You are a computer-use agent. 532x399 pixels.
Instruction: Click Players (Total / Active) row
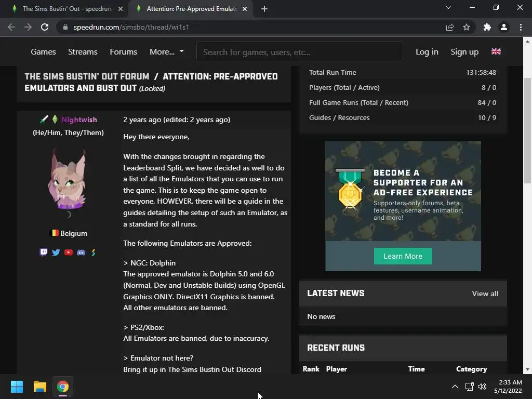coord(403,87)
